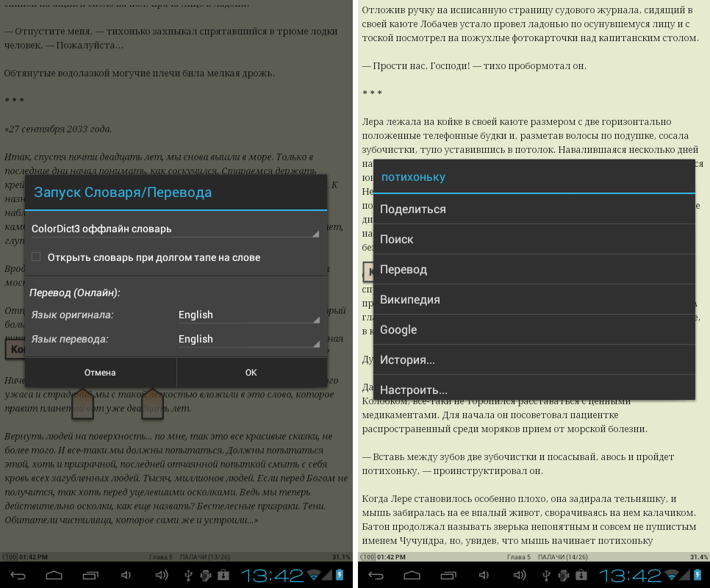Tap the reader battery indicator on left screen
The width and height of the screenshot is (710, 588).
click(10, 557)
